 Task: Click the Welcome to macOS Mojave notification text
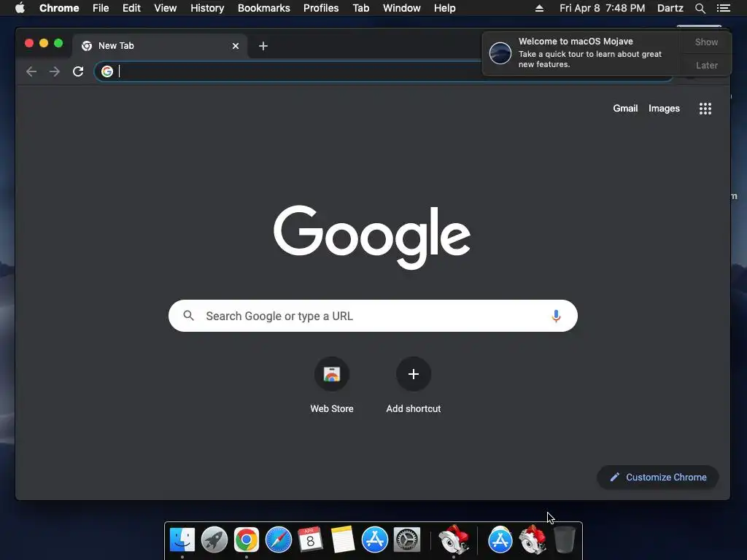(x=576, y=42)
